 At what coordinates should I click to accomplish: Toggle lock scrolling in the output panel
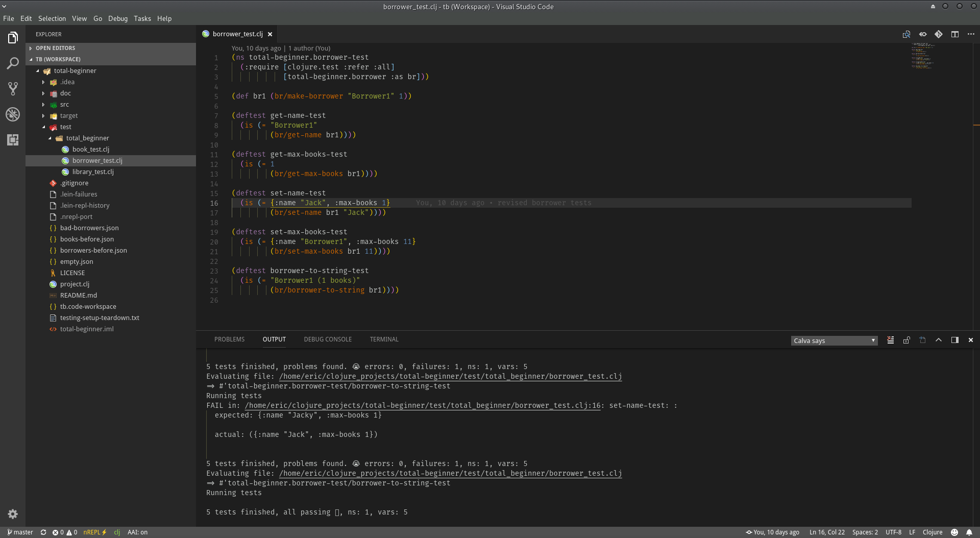click(906, 340)
